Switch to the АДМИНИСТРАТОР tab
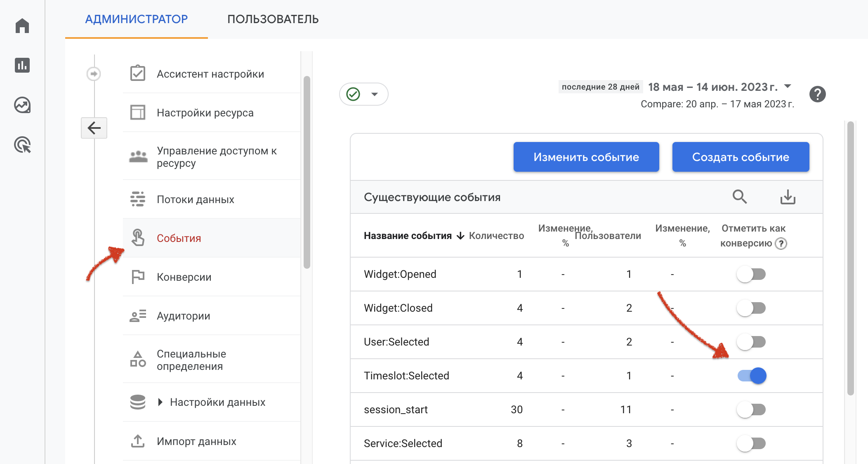The image size is (868, 464). (x=137, y=19)
